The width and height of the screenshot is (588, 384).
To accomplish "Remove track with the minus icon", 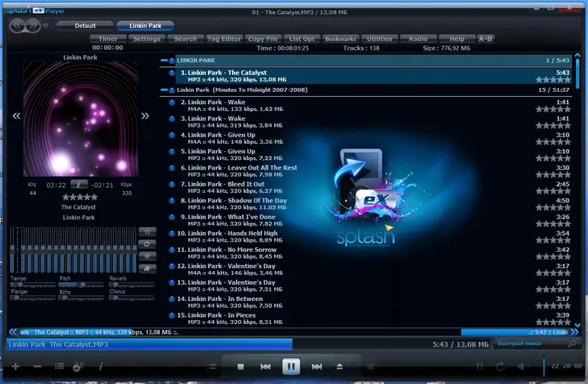I will pyautogui.click(x=37, y=366).
